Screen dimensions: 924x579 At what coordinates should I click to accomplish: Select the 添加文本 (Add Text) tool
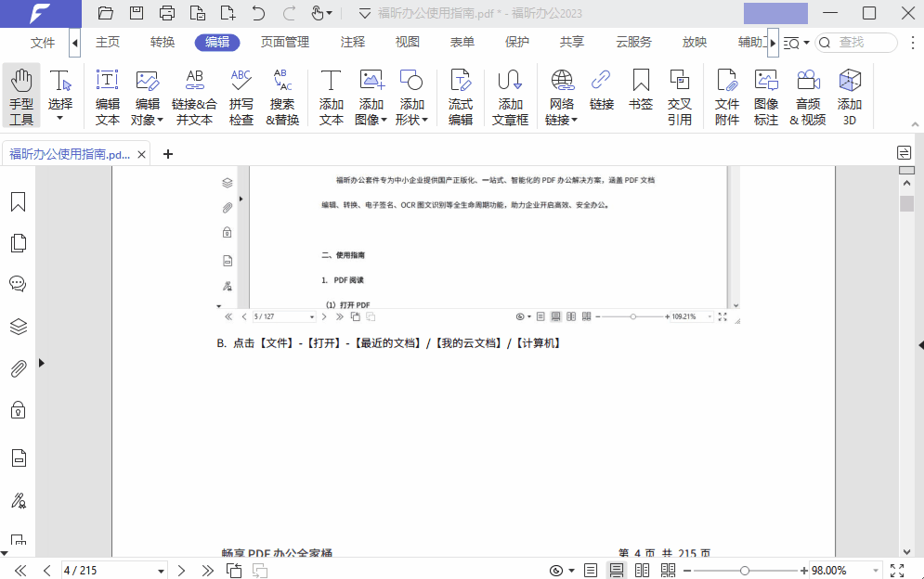pyautogui.click(x=331, y=96)
